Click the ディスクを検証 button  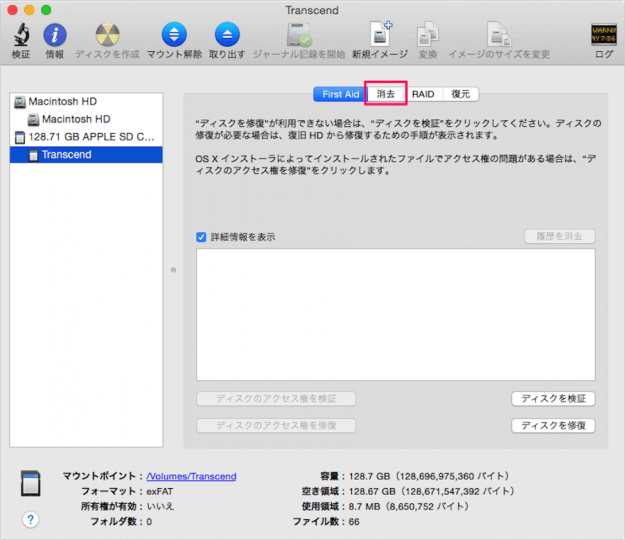click(x=553, y=399)
